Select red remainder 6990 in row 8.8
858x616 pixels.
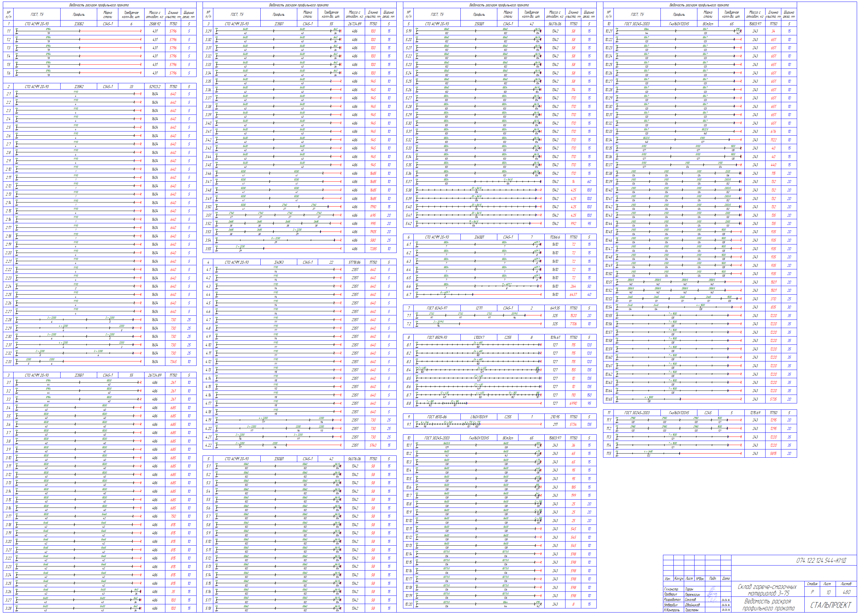[x=573, y=403]
